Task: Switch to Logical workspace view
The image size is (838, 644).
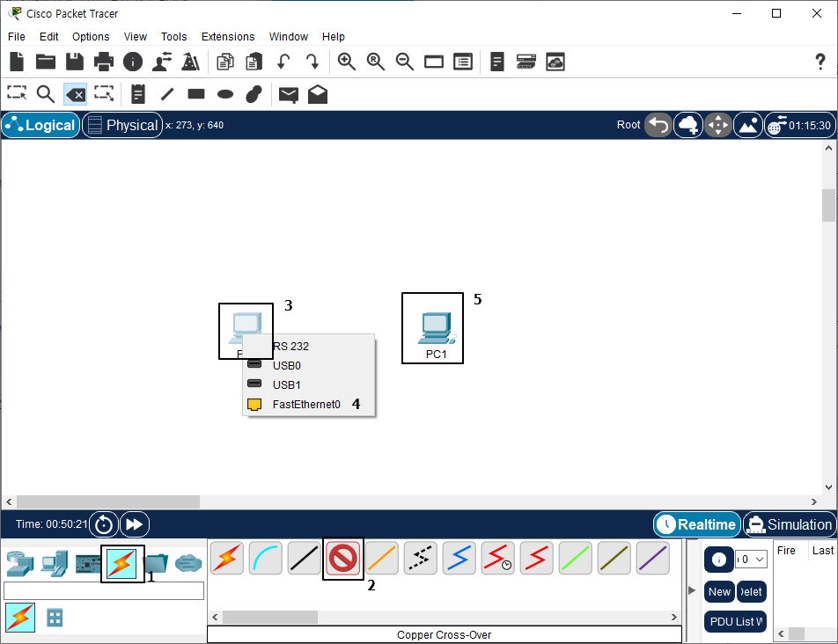Action: click(x=41, y=125)
